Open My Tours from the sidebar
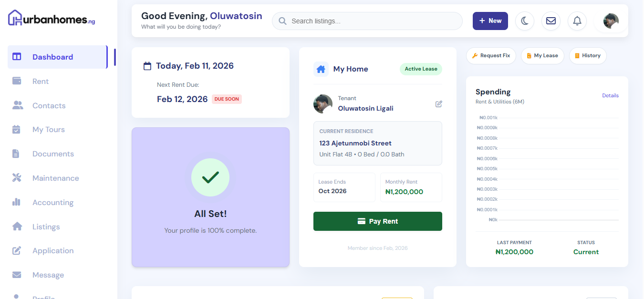644x299 pixels. click(49, 129)
